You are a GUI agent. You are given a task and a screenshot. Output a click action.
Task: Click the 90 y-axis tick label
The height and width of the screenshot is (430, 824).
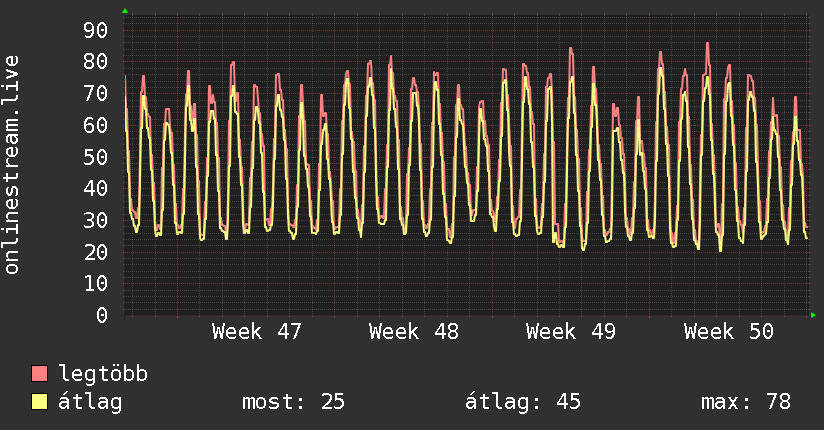coord(96,30)
